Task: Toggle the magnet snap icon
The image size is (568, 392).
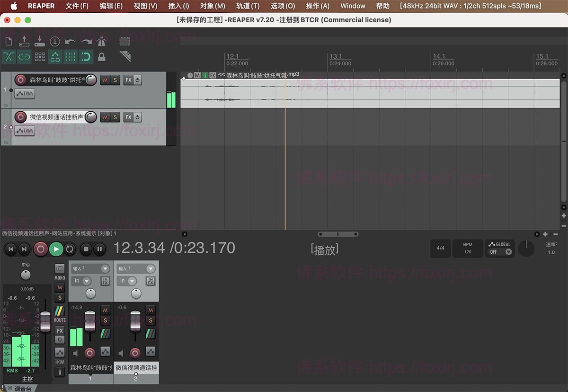Action: [x=86, y=57]
